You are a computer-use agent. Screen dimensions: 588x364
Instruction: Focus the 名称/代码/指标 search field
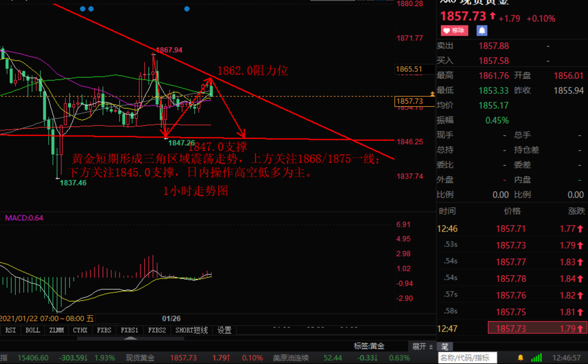[x=467, y=358]
